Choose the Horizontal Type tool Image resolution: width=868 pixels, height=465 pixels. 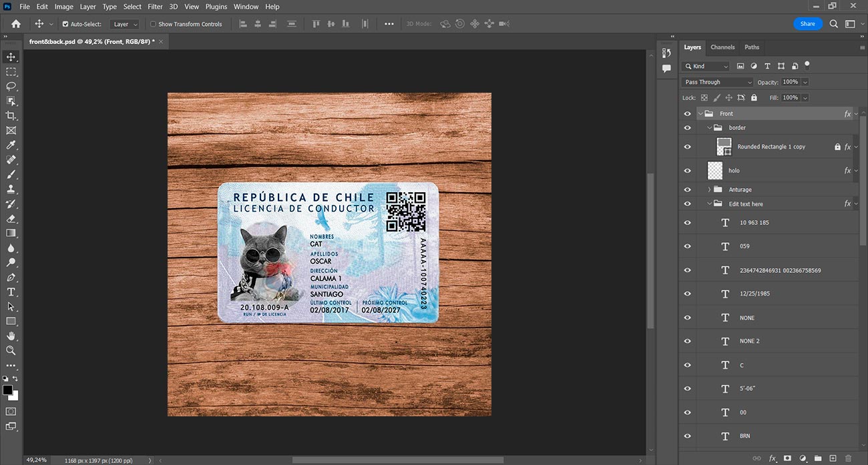click(x=11, y=292)
